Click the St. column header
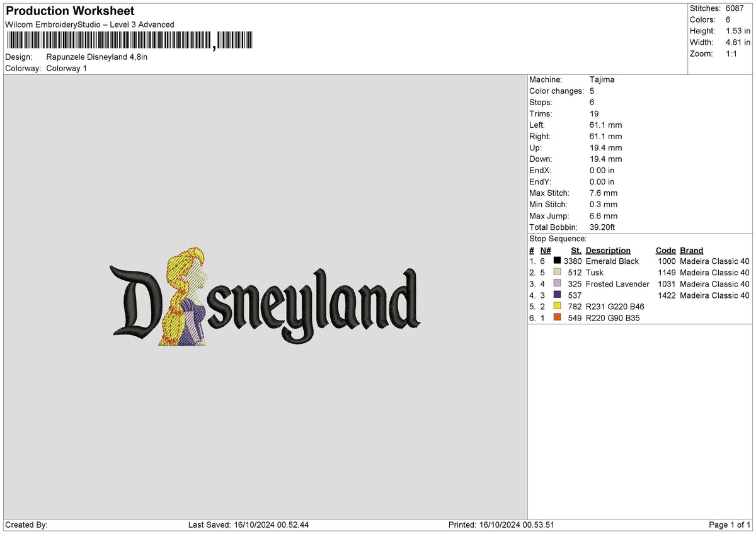The height and width of the screenshot is (534, 756). click(x=576, y=250)
